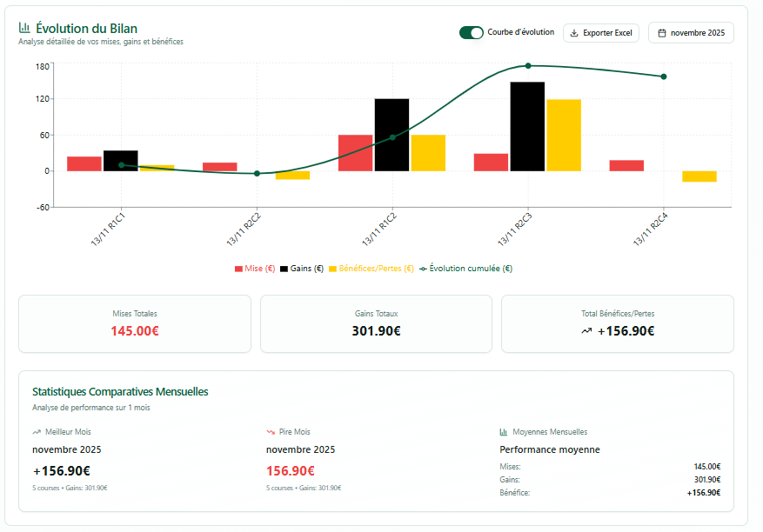Image resolution: width=763 pixels, height=532 pixels.
Task: Click the yellow Bénéfices/Pertes legend swatch
Action: (x=332, y=269)
